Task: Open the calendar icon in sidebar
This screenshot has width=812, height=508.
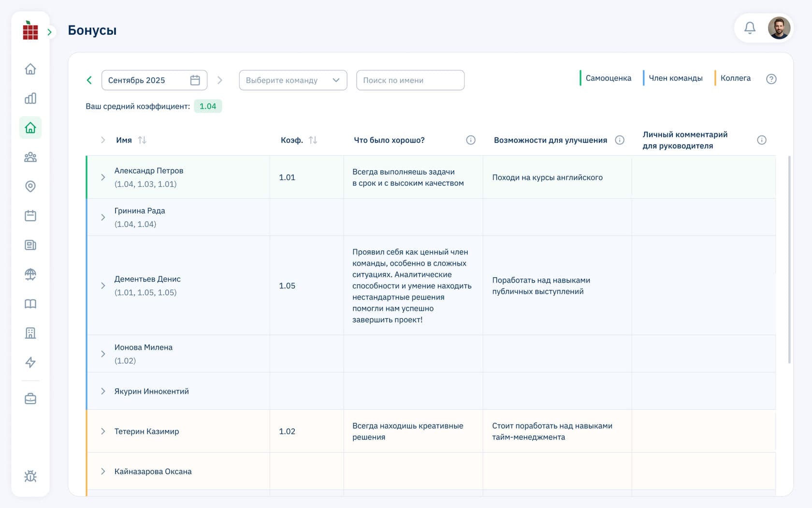Action: 30,216
